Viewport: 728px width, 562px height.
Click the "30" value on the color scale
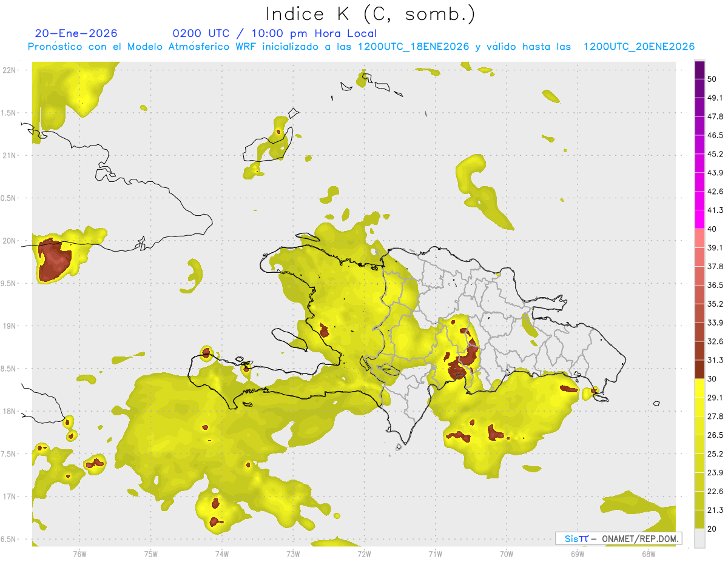712,379
